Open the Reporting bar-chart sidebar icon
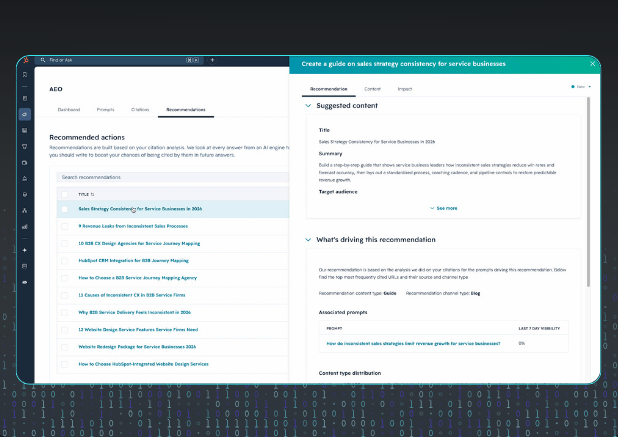This screenshot has width=618, height=437. pos(25,227)
